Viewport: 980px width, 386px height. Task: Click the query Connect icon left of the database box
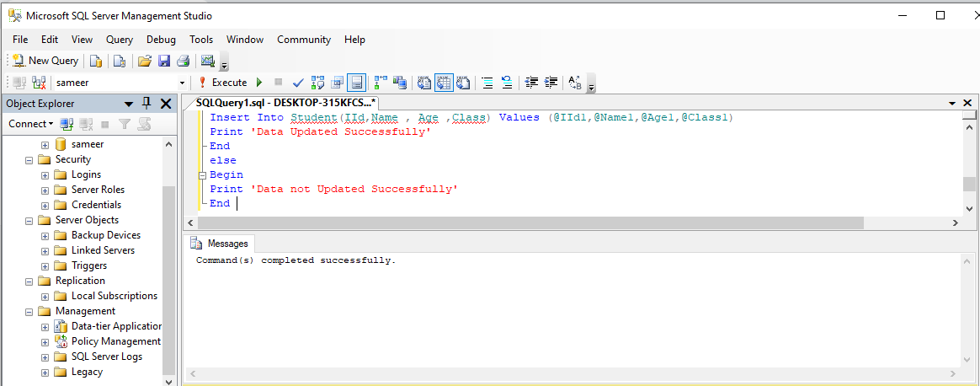pyautogui.click(x=19, y=83)
